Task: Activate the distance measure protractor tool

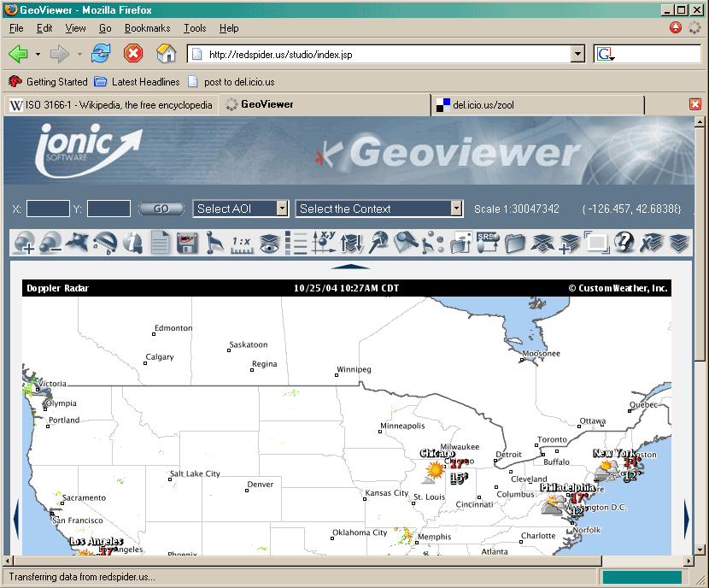Action: [x=105, y=244]
